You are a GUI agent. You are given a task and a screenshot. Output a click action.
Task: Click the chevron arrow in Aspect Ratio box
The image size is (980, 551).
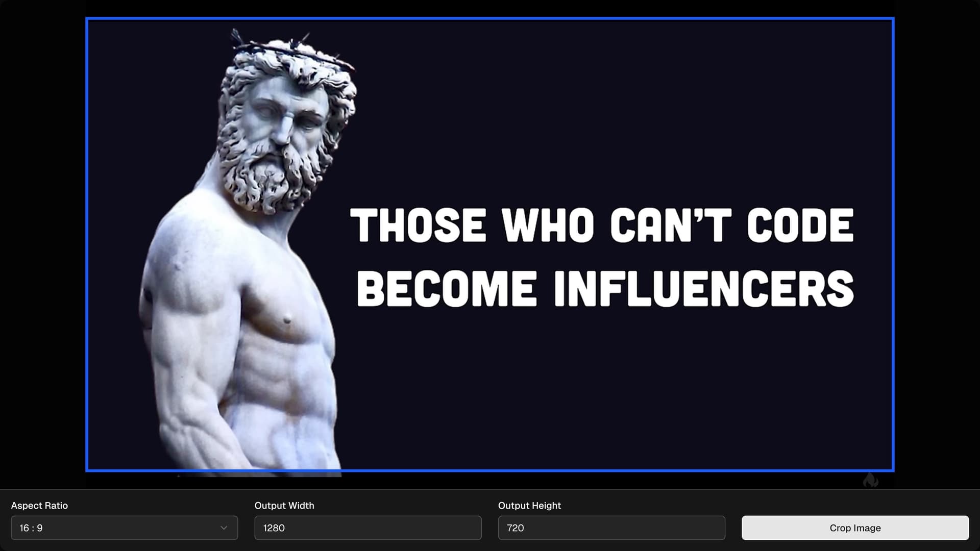[x=224, y=528]
